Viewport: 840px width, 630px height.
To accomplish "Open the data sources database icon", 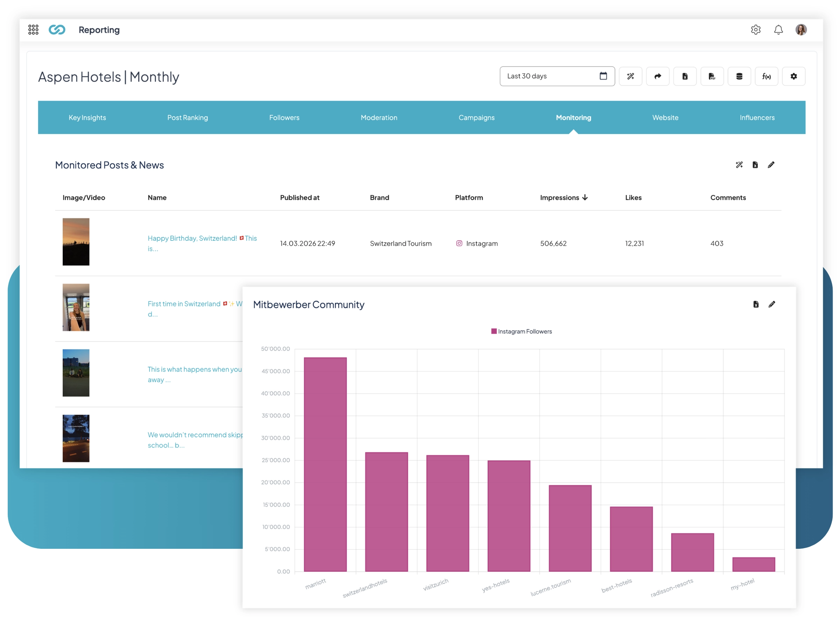I will coord(739,76).
